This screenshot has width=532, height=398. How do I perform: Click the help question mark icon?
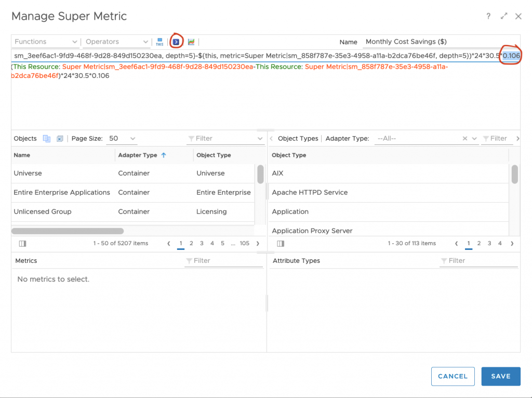[488, 17]
